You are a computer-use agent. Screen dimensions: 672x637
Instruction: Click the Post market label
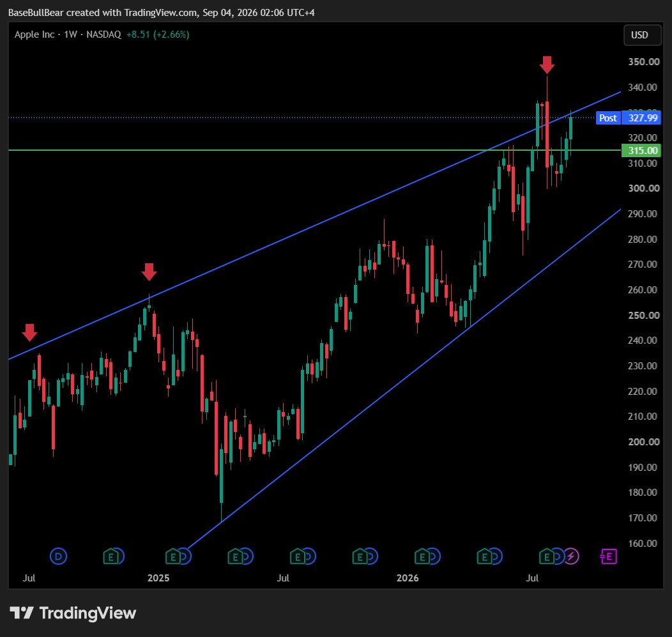pos(607,118)
